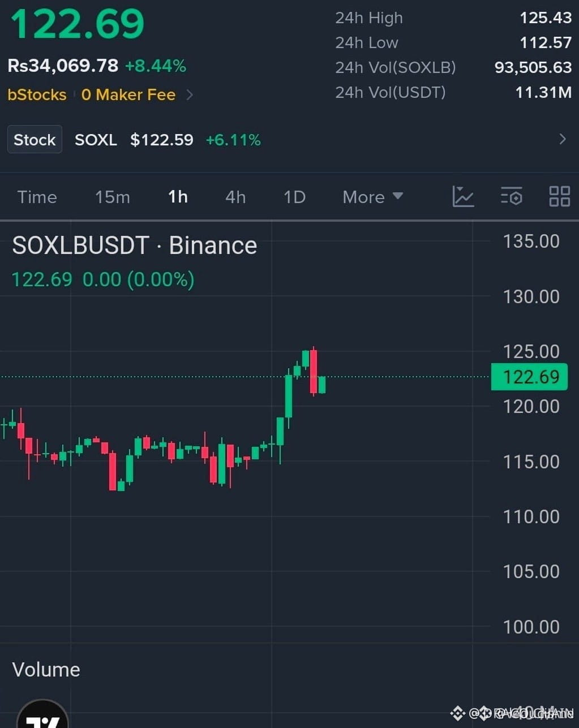Click the chart legend 122.69 0.00 (0.00%)
579x728 pixels.
[x=103, y=279]
